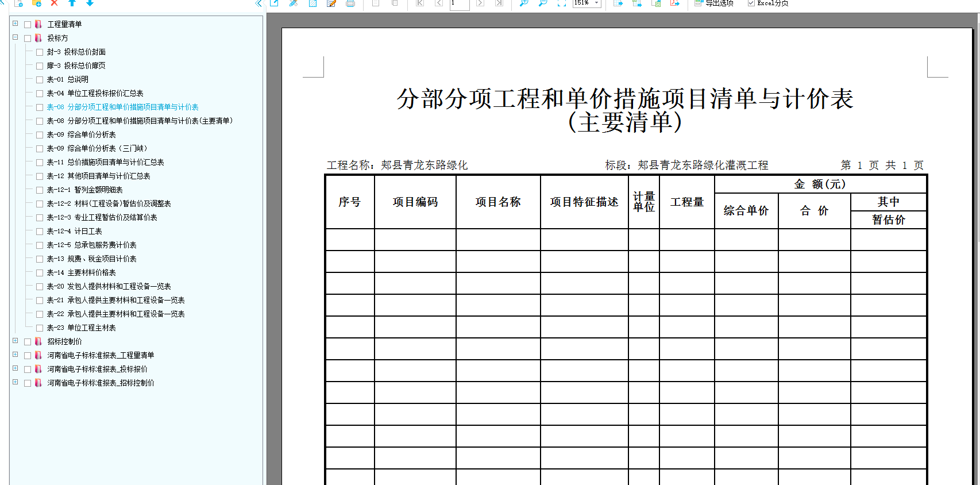Select 表-12-2 材料暂估价及调整表

(x=109, y=204)
